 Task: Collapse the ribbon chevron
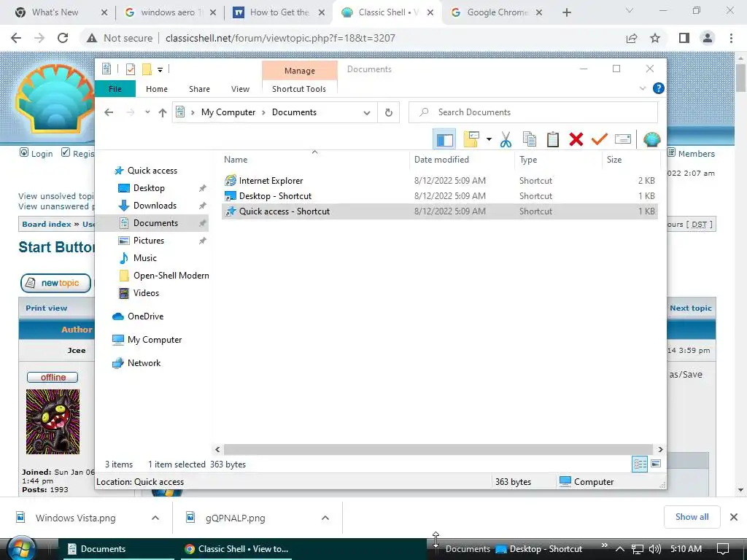click(x=642, y=88)
